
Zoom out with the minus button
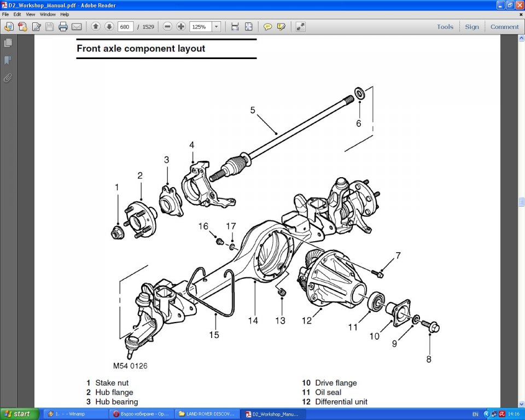pyautogui.click(x=168, y=26)
